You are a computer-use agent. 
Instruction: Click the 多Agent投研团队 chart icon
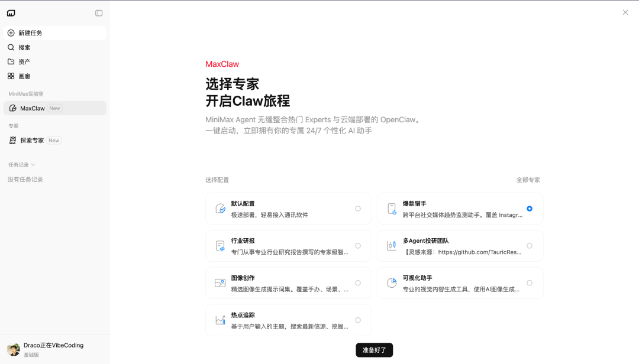(x=392, y=246)
